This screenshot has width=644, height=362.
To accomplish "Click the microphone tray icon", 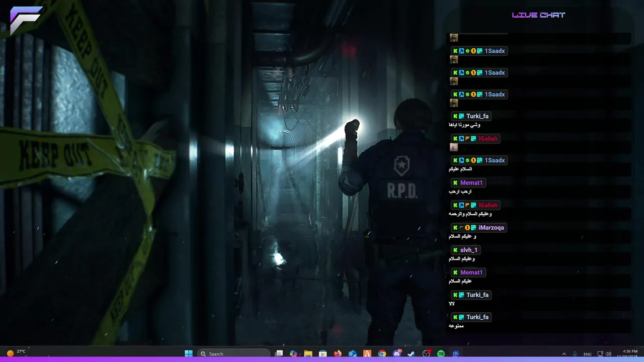I will (x=575, y=354).
